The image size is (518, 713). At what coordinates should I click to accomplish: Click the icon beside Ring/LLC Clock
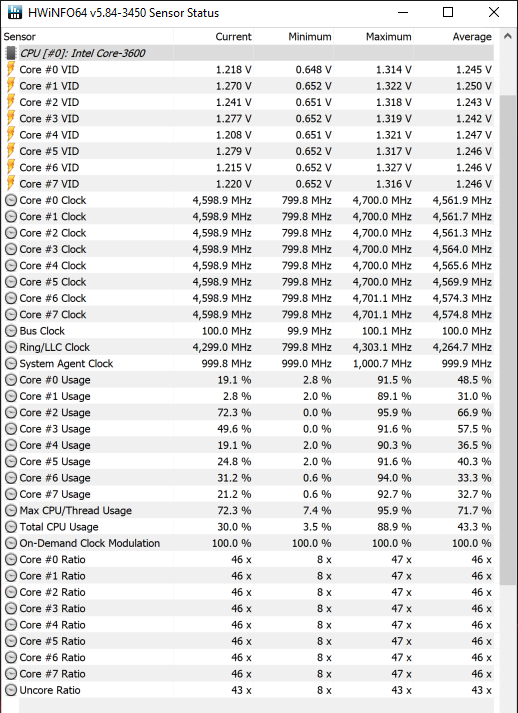[11, 347]
